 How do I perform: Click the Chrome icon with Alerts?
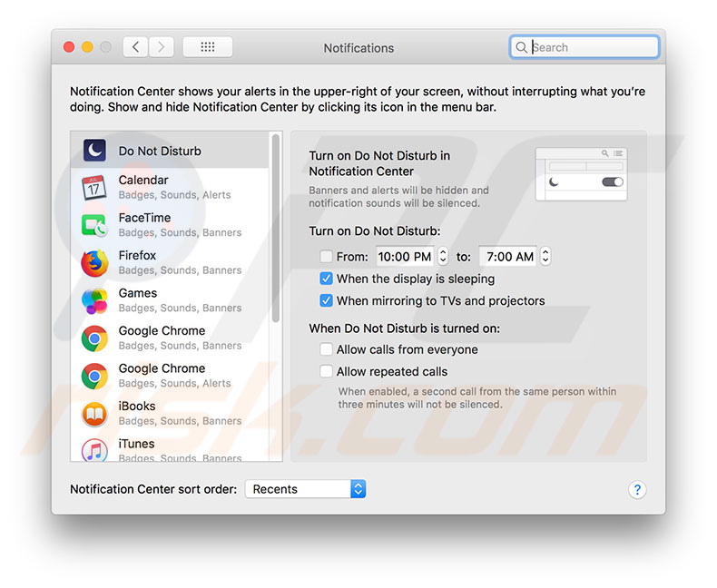[x=94, y=377]
